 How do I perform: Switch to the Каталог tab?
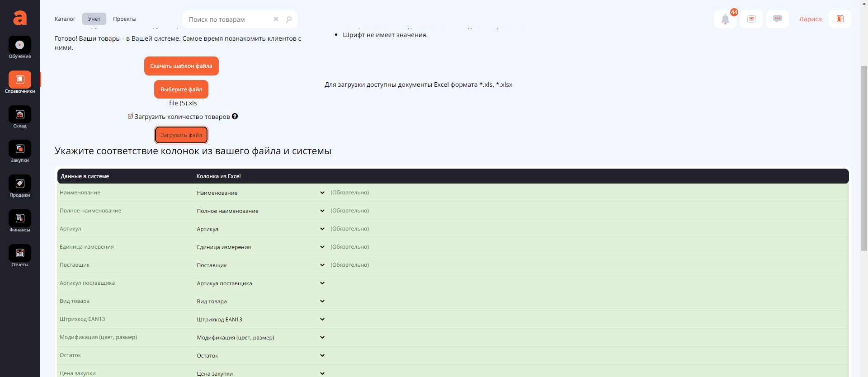click(65, 19)
